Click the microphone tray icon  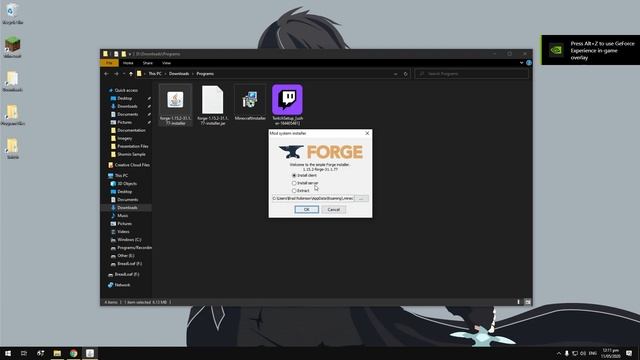[x=567, y=353]
